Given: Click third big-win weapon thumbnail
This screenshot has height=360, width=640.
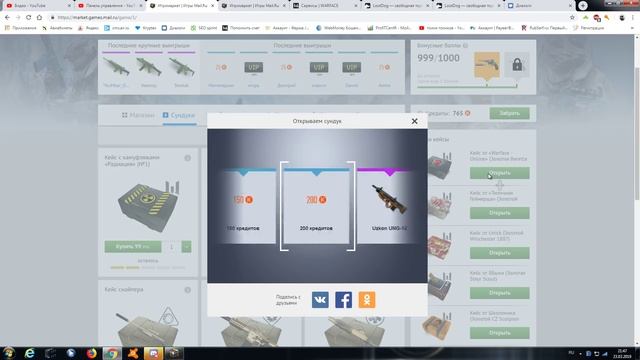Looking at the screenshot, I should pos(181,67).
